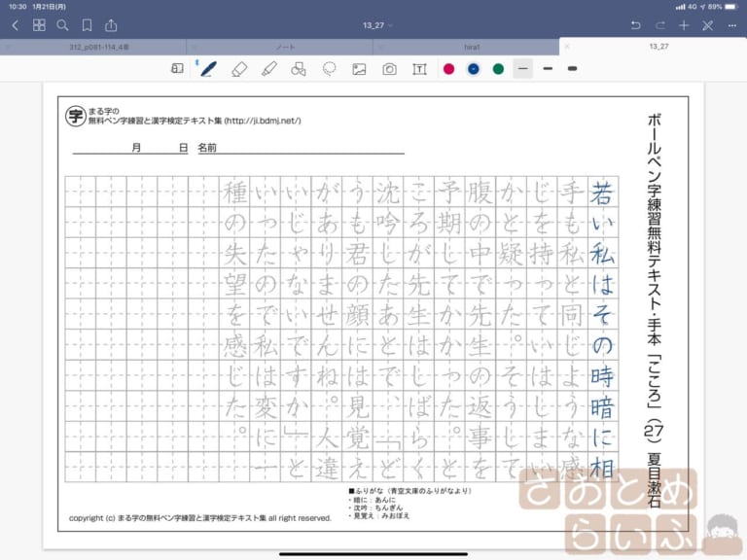Select the Lasso tool
The image size is (747, 560).
[329, 69]
